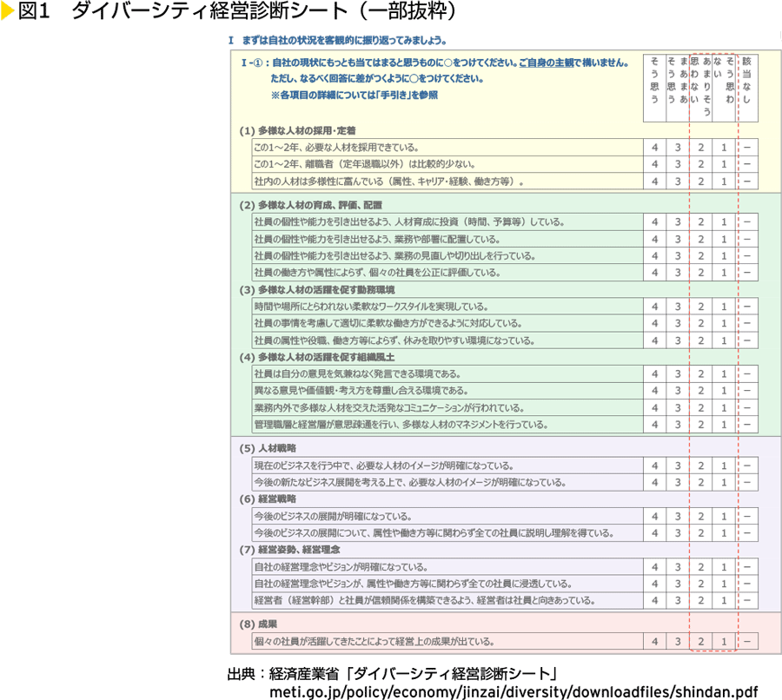
Task: Select 1 for 経営理念やビジョンが明確 row
Action: [723, 566]
